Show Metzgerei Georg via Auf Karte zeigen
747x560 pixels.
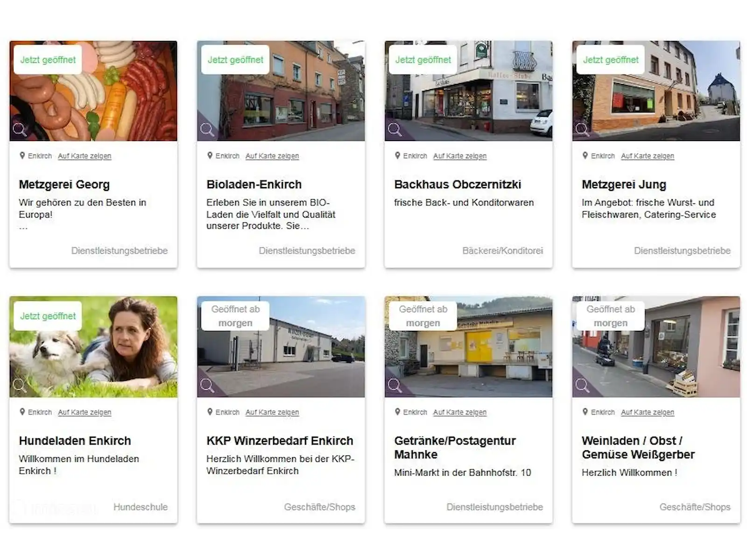point(85,156)
